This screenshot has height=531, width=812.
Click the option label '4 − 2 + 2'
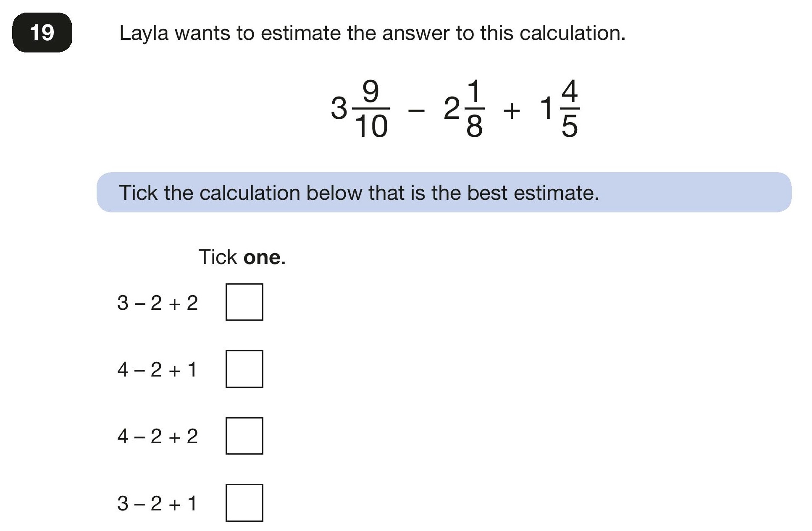coord(158,436)
